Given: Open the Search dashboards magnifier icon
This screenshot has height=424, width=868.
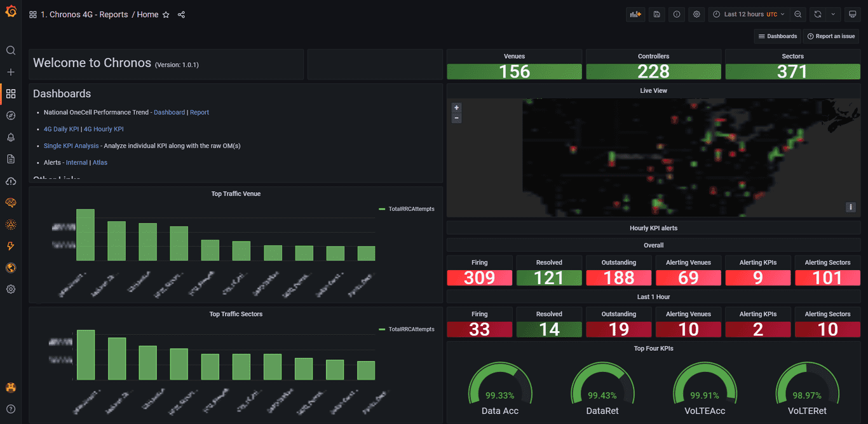Looking at the screenshot, I should click(x=10, y=50).
